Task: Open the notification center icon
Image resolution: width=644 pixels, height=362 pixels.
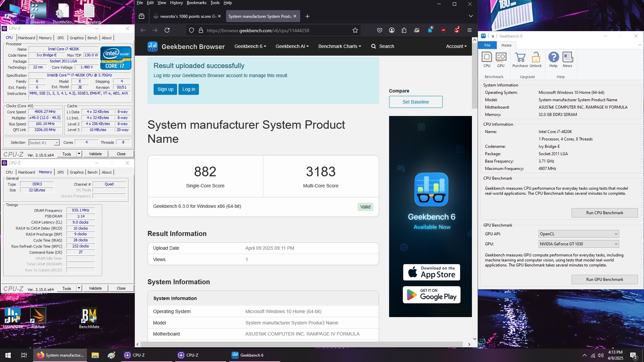Action: 634,355
